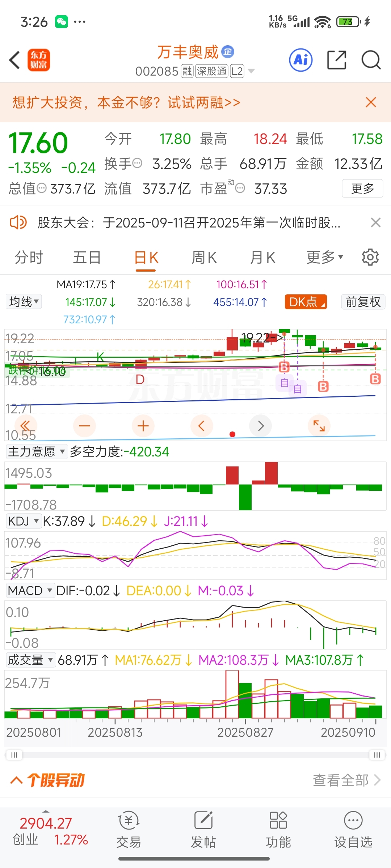Viewport: 391px width, 868px height.
Task: Close the 两融 promotion banner
Action: point(371,102)
